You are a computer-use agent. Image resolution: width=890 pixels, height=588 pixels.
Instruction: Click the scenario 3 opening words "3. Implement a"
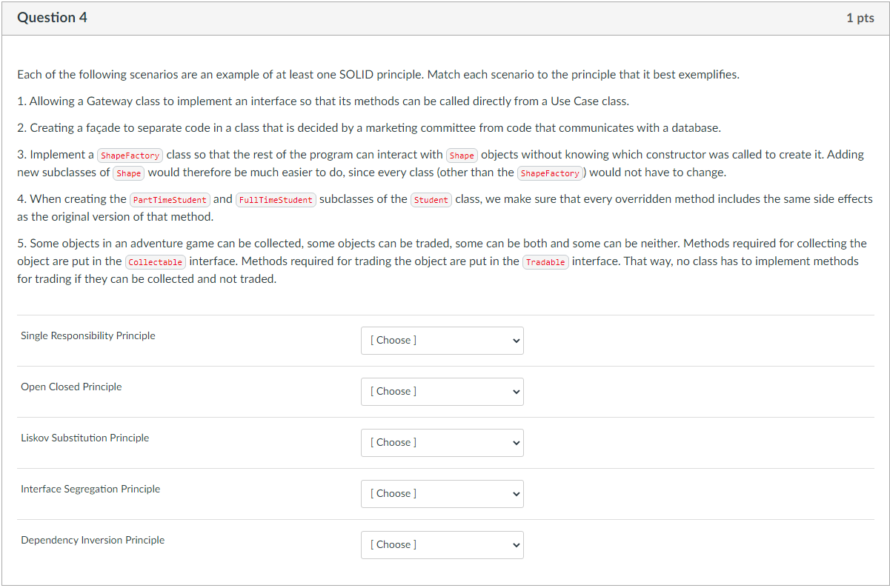coord(56,155)
